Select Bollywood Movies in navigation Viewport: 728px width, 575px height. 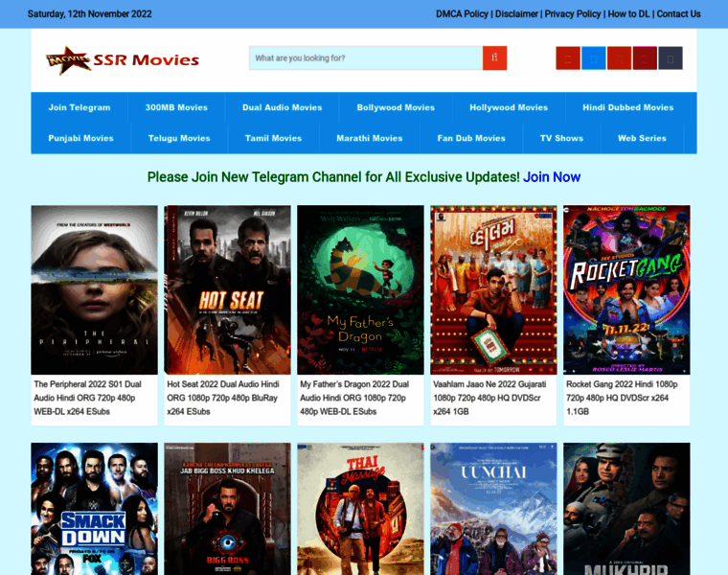pyautogui.click(x=396, y=107)
